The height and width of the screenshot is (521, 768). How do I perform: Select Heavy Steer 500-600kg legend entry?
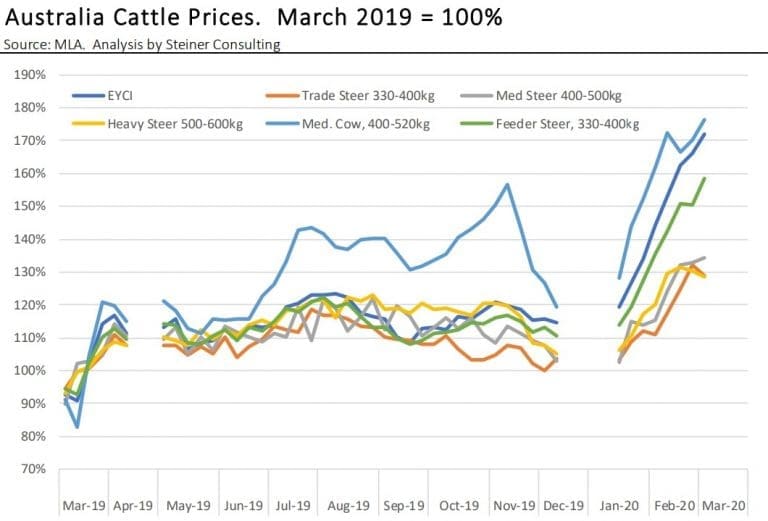[x=157, y=124]
